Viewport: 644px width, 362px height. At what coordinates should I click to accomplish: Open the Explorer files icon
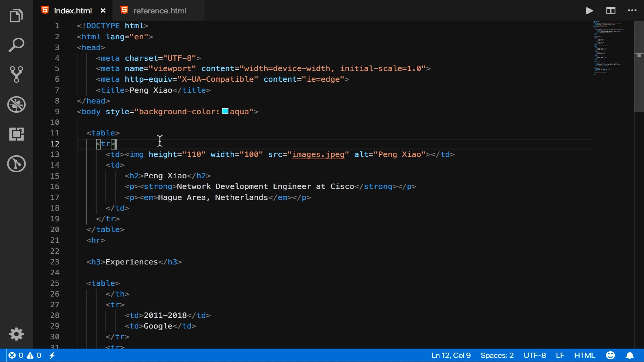[x=16, y=15]
